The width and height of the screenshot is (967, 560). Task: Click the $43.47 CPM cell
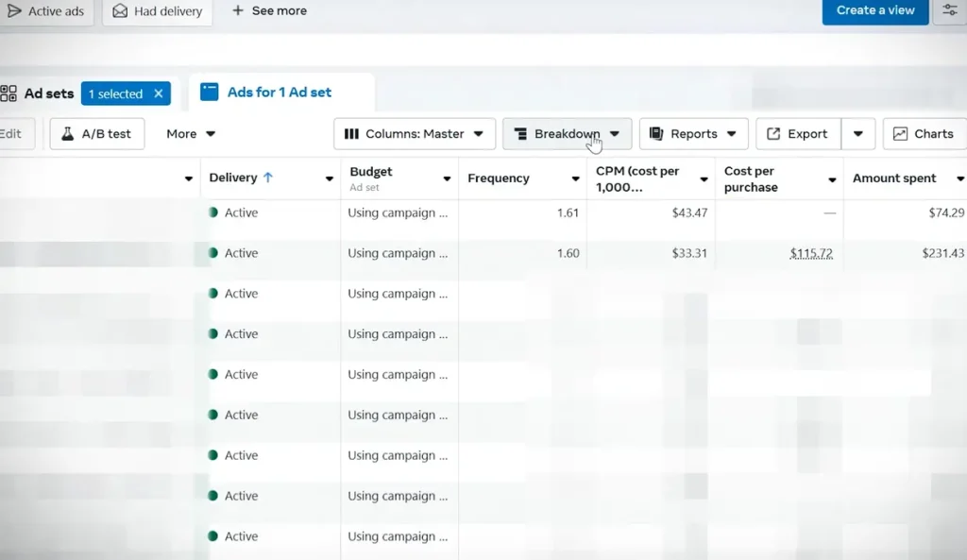(x=689, y=212)
